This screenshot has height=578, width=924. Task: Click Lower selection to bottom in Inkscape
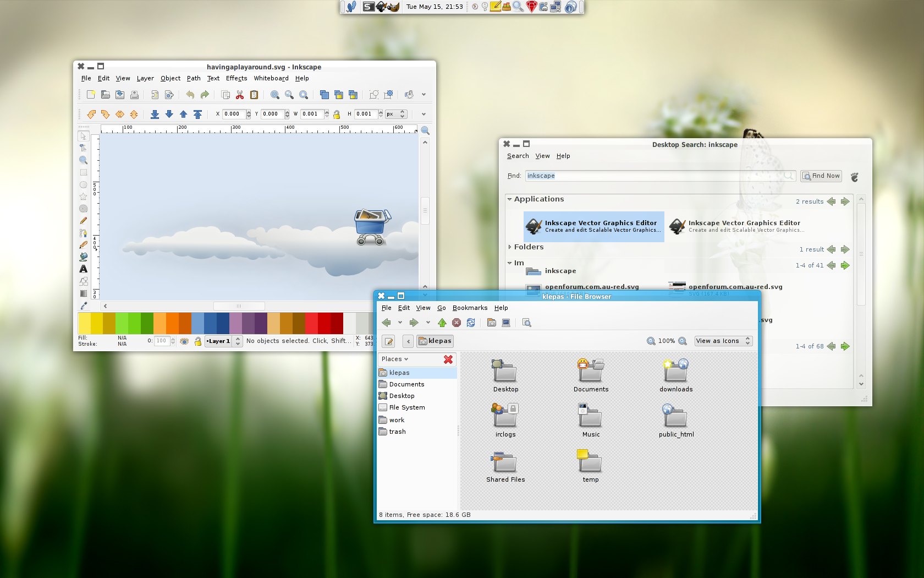pos(155,114)
